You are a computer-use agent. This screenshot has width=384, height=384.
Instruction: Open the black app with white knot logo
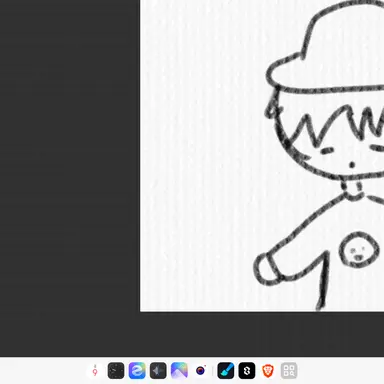[x=247, y=371]
